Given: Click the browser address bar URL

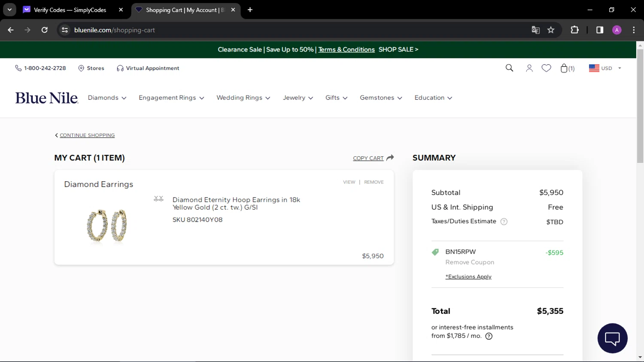Looking at the screenshot, I should coord(115,30).
